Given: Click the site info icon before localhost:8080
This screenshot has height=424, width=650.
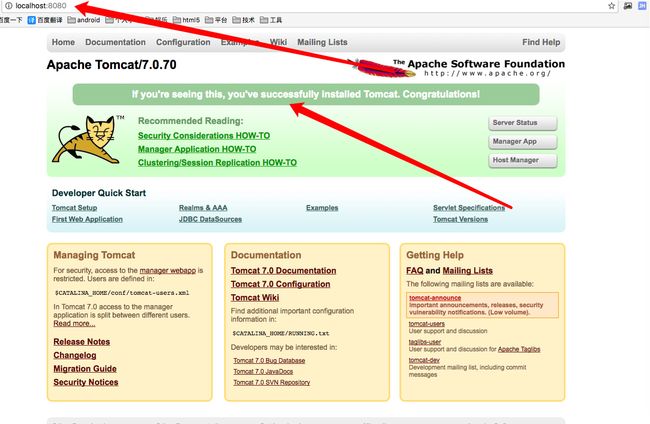Looking at the screenshot, I should click(x=9, y=6).
